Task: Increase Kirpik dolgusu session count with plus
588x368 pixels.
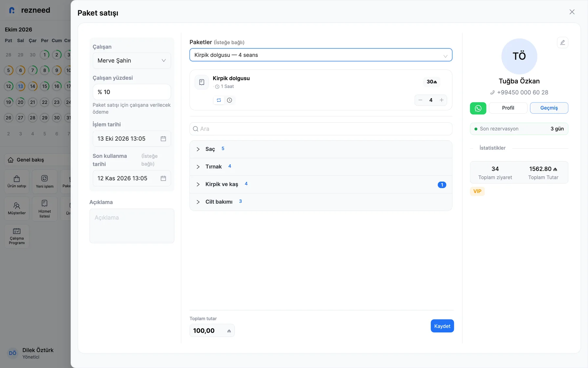Action: tap(441, 100)
